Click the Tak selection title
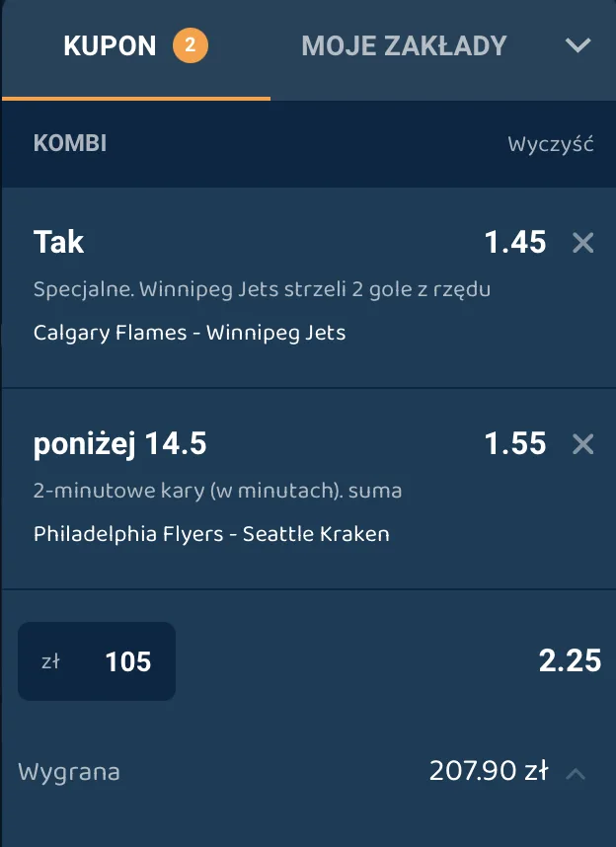The image size is (616, 847). (59, 242)
